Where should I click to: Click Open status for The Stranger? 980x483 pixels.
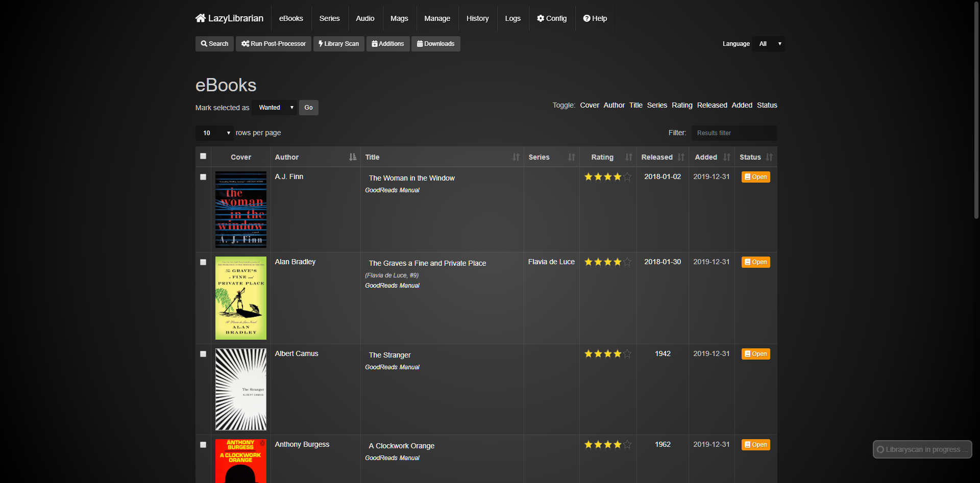coord(755,354)
